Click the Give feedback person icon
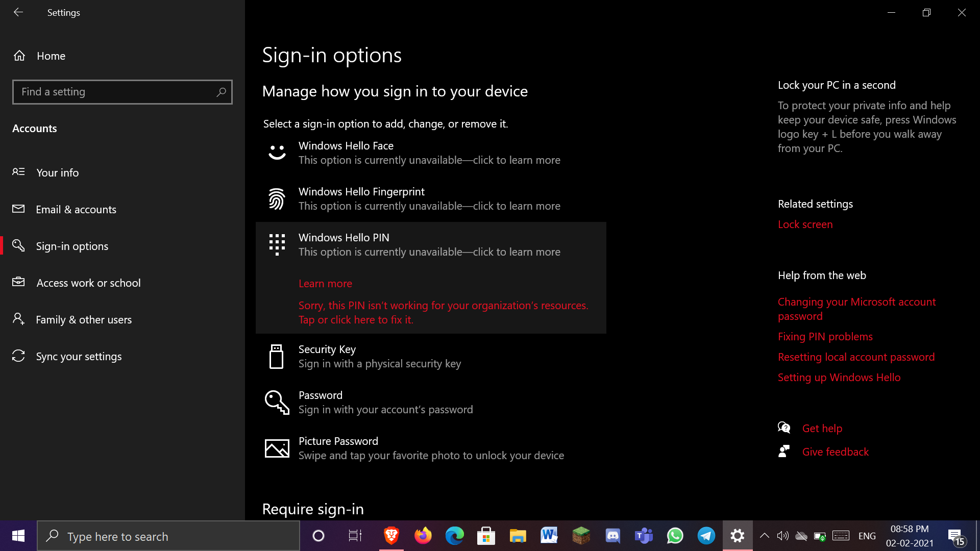The width and height of the screenshot is (980, 551). click(784, 451)
